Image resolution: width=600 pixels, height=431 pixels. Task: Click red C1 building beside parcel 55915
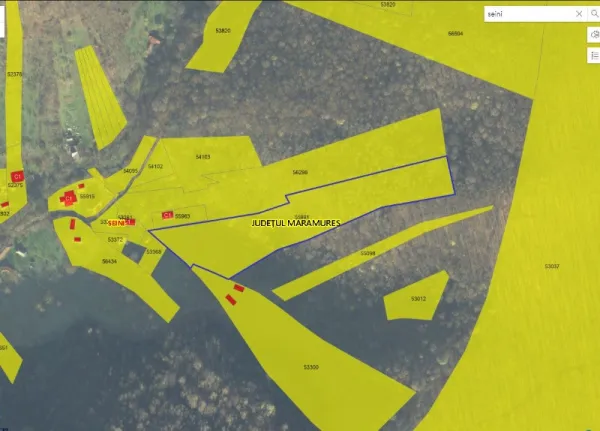point(68,198)
